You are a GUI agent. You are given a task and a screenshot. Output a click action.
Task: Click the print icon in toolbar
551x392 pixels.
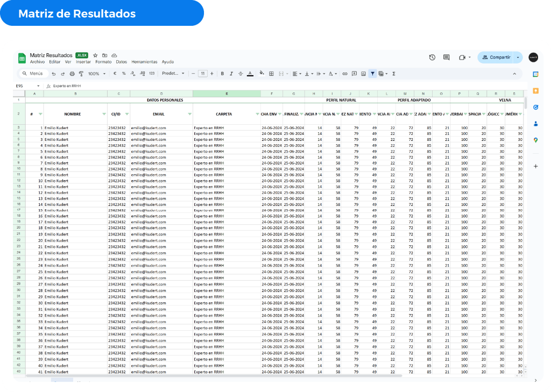pos(72,74)
